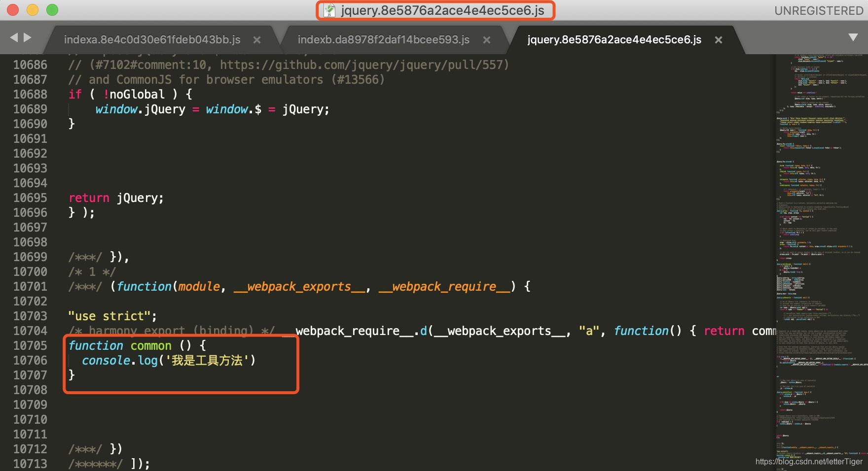The width and height of the screenshot is (868, 471).
Task: Click line number 10688 in gutter
Action: (30, 94)
